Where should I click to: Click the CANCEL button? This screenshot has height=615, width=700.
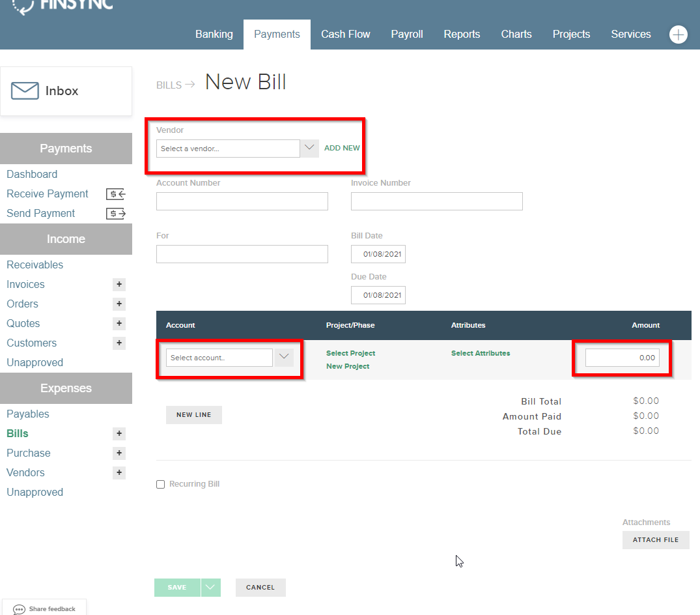point(260,588)
